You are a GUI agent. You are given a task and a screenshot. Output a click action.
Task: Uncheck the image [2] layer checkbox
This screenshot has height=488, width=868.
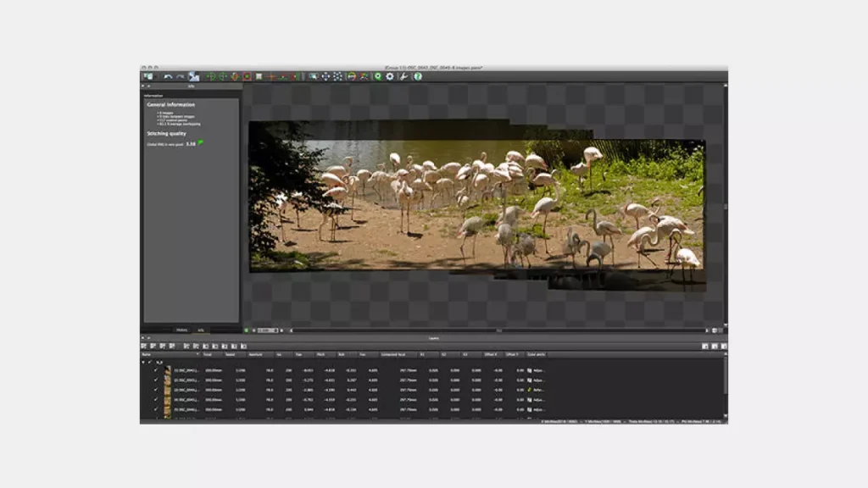click(156, 380)
